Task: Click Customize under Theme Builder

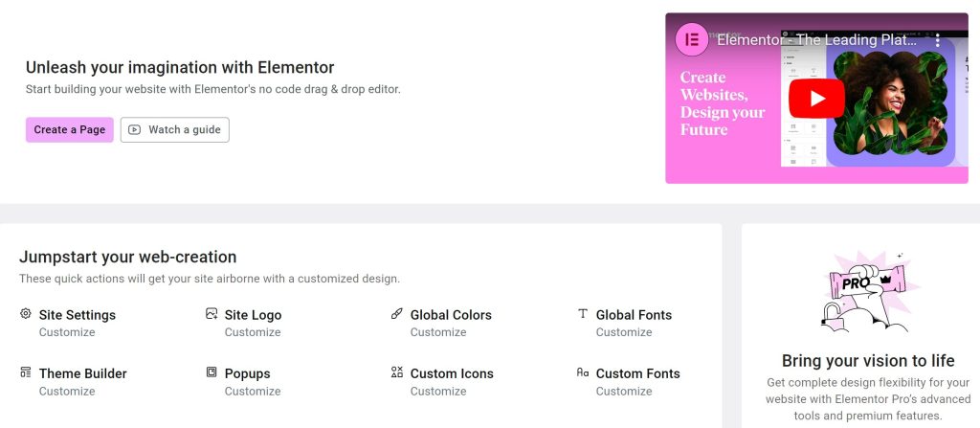Action: tap(67, 391)
